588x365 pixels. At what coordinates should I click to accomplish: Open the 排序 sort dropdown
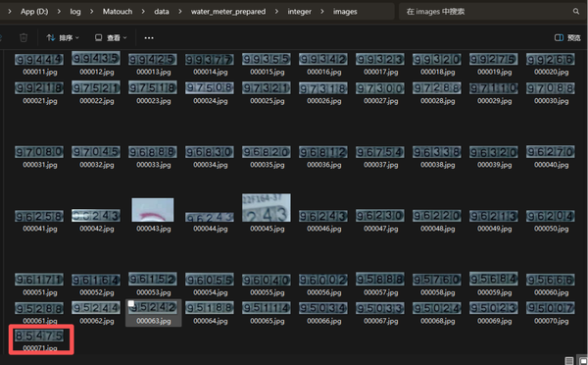click(x=63, y=38)
